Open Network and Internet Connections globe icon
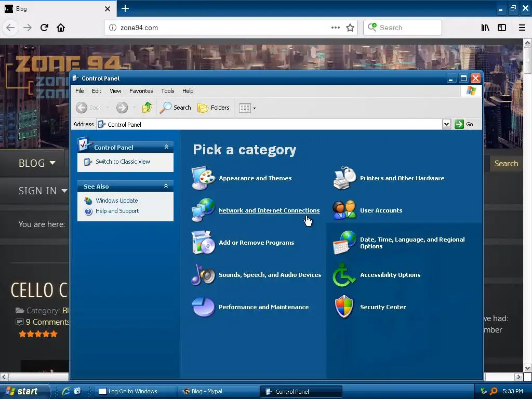The width and height of the screenshot is (532, 399). (x=203, y=210)
